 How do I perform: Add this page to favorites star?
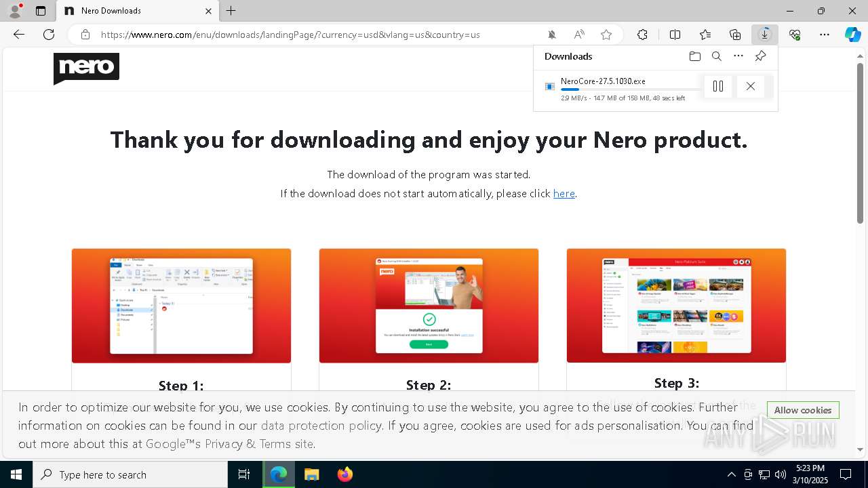[x=606, y=35]
